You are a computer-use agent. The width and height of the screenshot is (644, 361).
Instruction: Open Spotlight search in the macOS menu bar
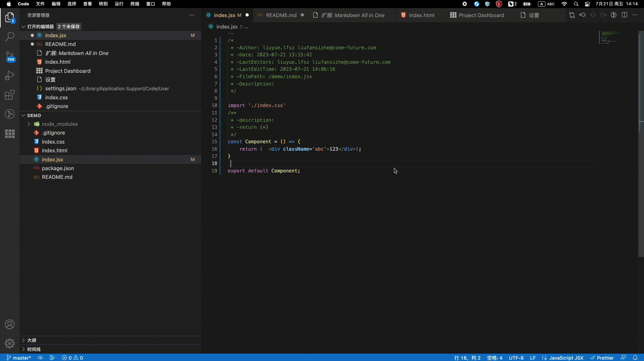coord(576,4)
